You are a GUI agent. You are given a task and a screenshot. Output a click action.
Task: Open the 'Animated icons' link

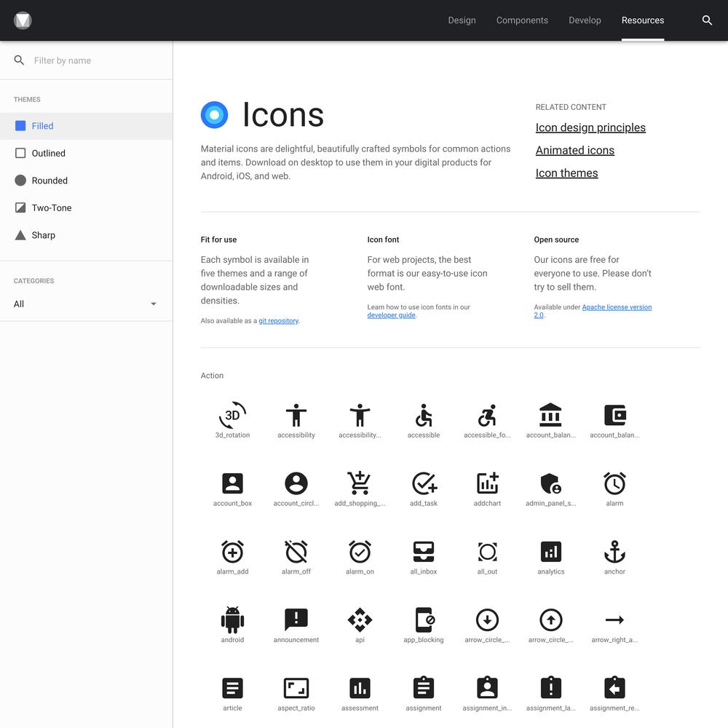pyautogui.click(x=575, y=151)
